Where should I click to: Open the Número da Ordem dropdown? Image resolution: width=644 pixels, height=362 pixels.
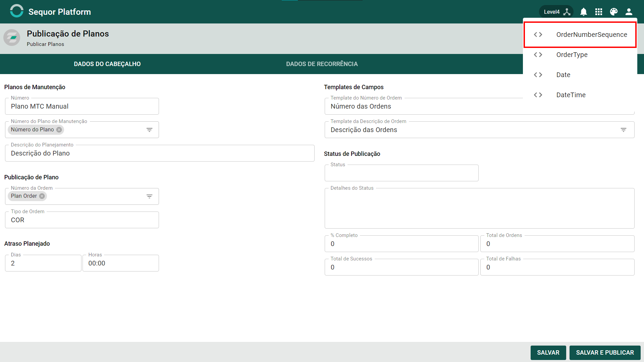pos(150,196)
